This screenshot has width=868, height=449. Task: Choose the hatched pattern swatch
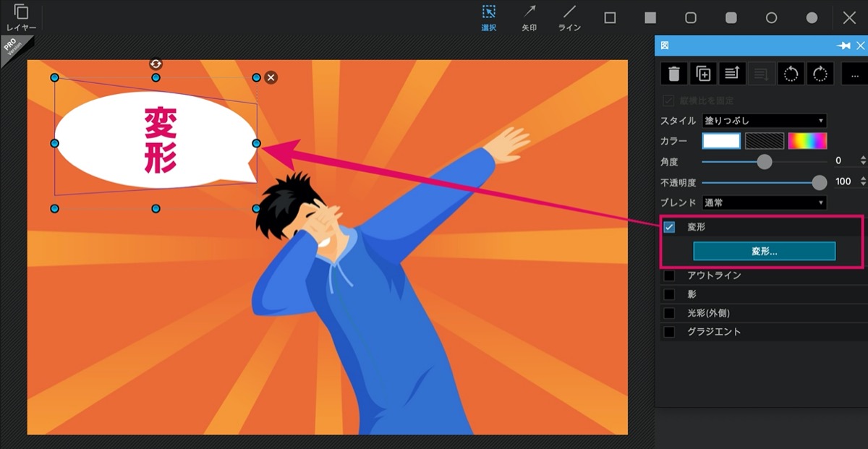tap(765, 141)
